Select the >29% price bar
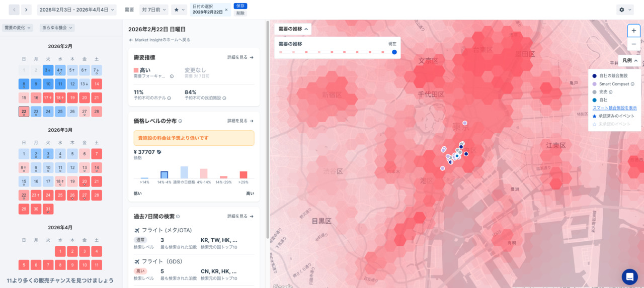Image resolution: width=644 pixels, height=288 pixels. (244, 175)
